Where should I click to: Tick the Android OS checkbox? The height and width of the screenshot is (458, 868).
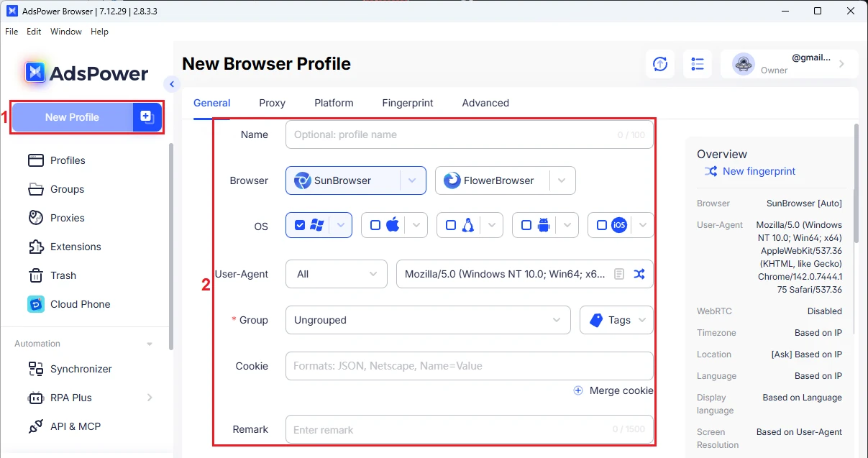point(526,225)
